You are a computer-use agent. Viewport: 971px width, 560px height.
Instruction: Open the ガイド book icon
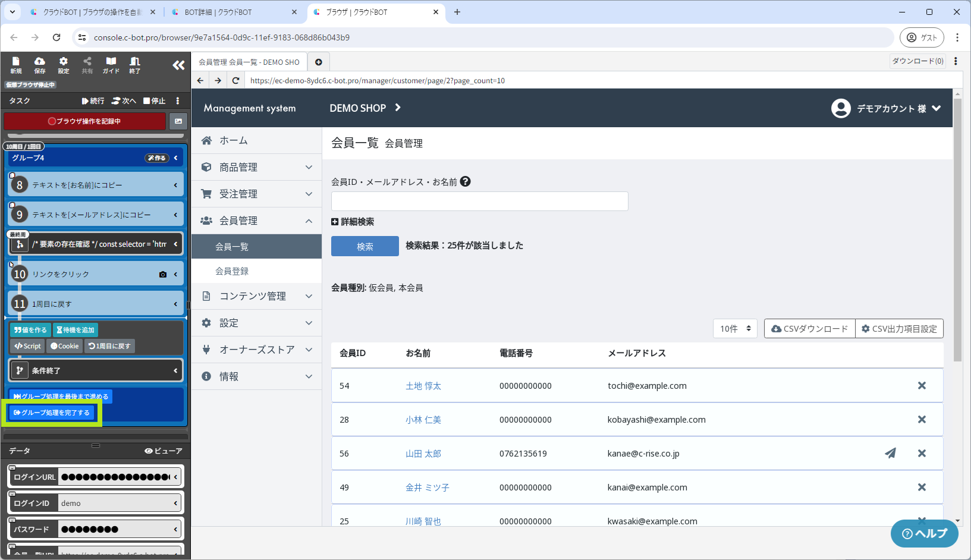pyautogui.click(x=111, y=65)
